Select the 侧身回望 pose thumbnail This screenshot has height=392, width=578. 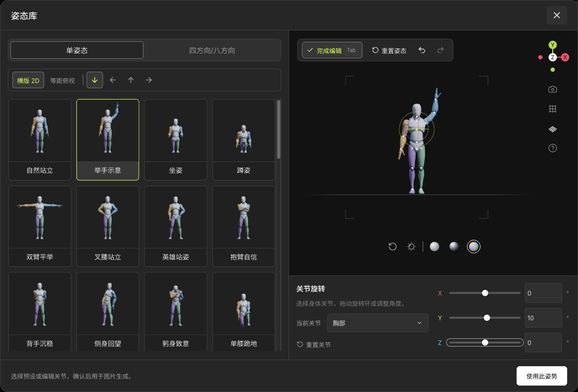pos(108,312)
